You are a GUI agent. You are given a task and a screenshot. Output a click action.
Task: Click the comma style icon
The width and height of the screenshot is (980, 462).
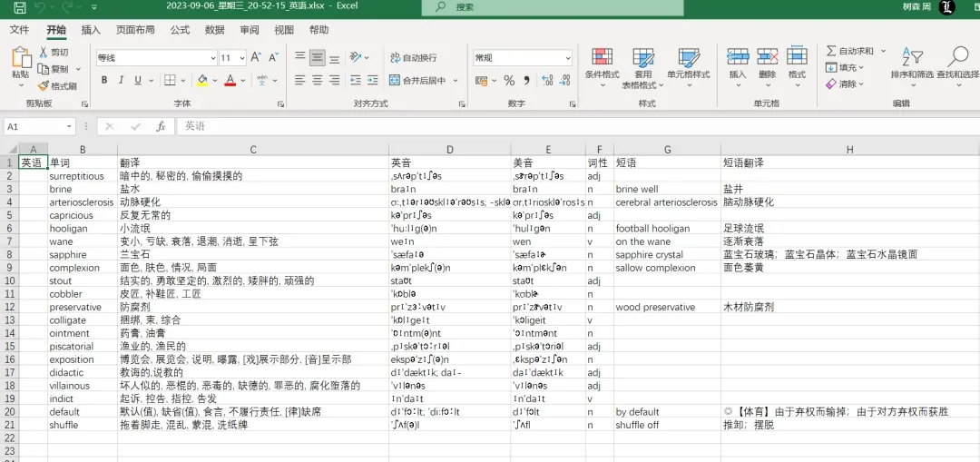(526, 80)
